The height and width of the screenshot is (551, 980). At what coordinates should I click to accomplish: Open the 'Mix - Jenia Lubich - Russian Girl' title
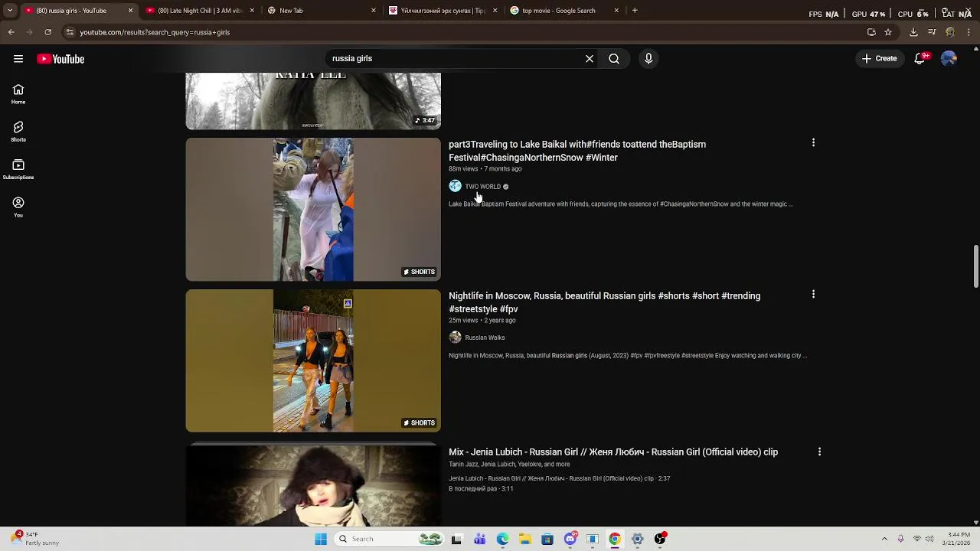pos(613,452)
